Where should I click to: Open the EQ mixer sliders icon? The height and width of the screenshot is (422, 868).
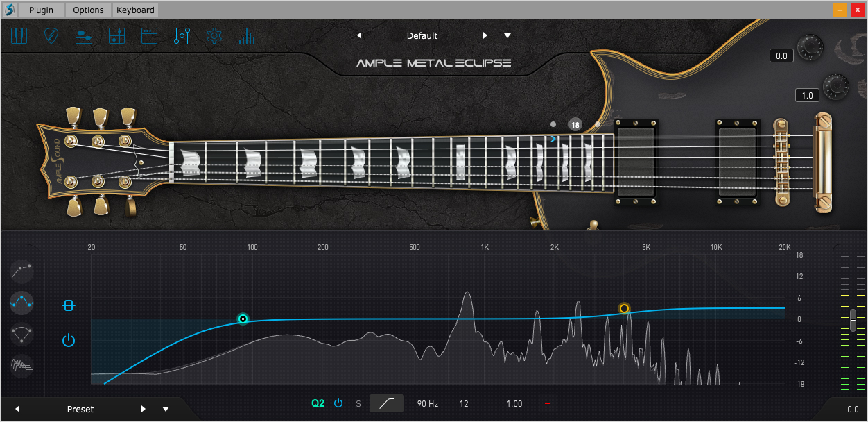point(182,36)
